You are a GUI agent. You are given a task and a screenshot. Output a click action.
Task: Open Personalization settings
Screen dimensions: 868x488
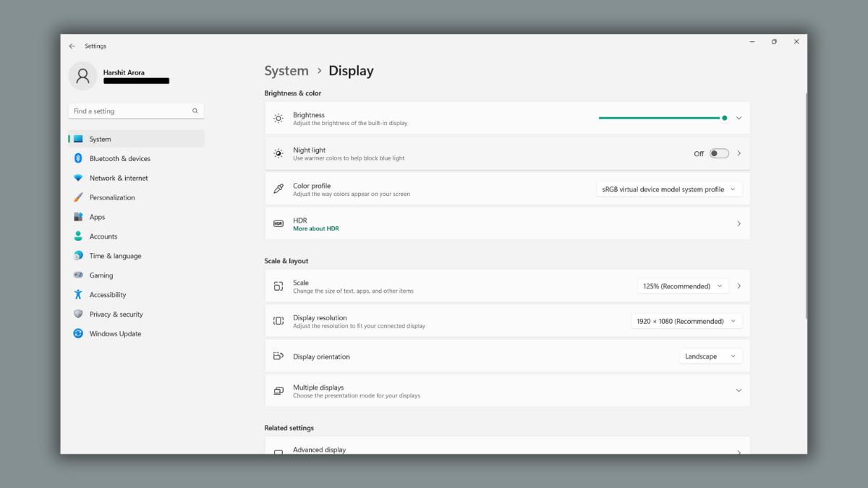pyautogui.click(x=137, y=197)
